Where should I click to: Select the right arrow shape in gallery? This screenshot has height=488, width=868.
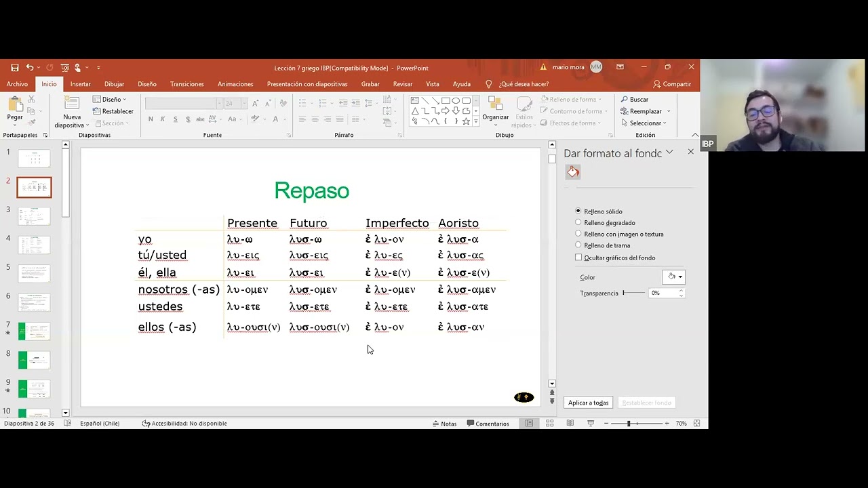446,110
